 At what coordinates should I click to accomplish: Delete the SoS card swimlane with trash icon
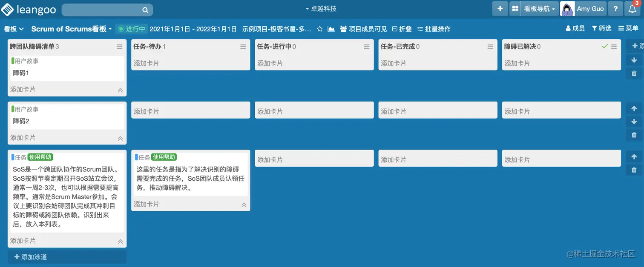634,170
